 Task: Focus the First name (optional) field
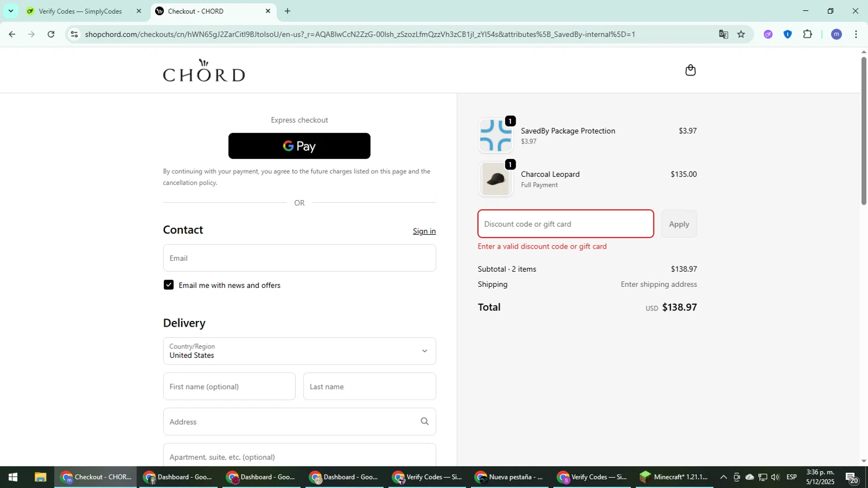(x=229, y=386)
